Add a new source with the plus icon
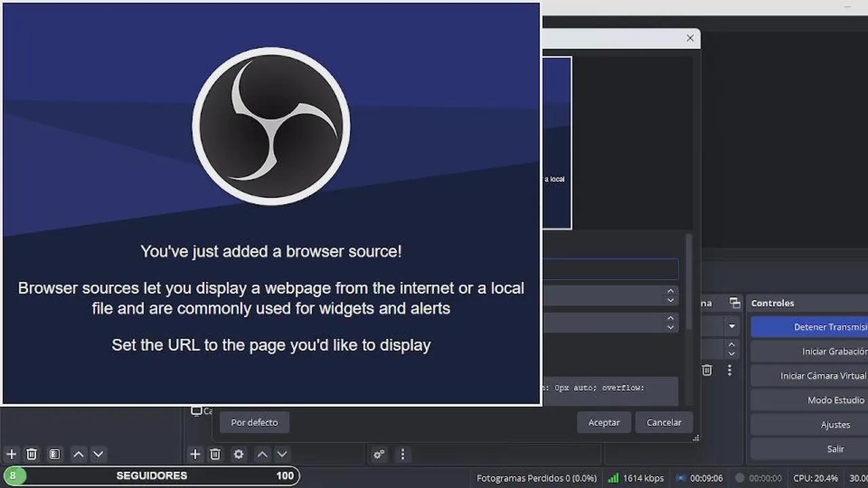 (195, 454)
